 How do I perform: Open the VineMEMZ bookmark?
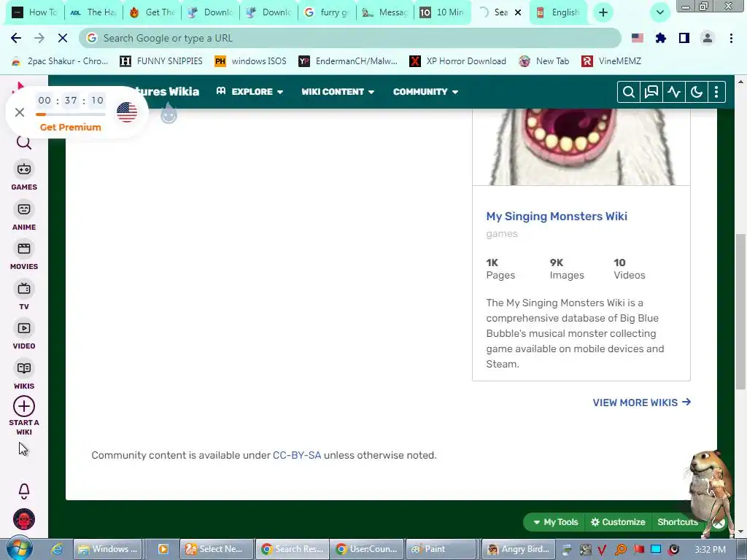(612, 61)
